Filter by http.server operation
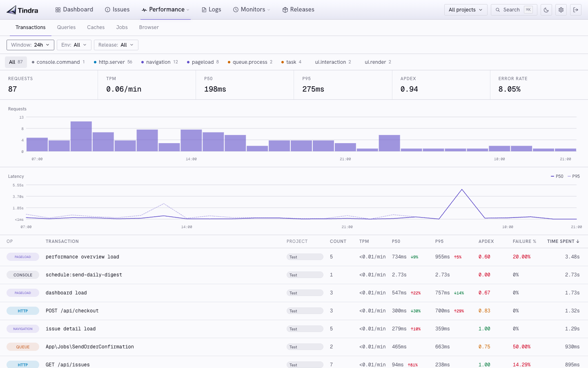The height and width of the screenshot is (368, 588). [113, 62]
